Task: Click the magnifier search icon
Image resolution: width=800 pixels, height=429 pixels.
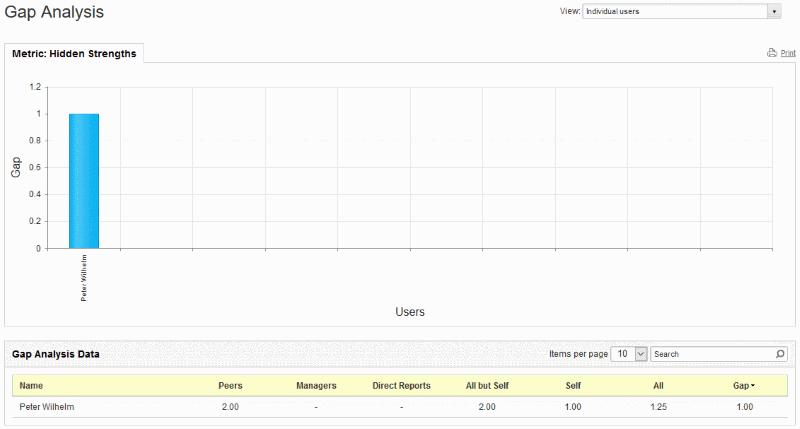Action: tap(780, 354)
